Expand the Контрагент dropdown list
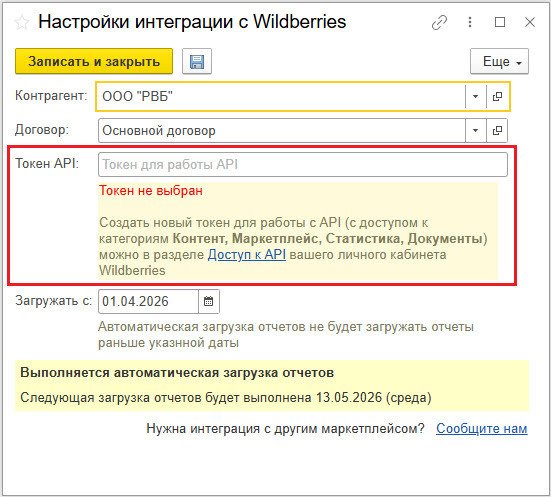 (x=475, y=96)
